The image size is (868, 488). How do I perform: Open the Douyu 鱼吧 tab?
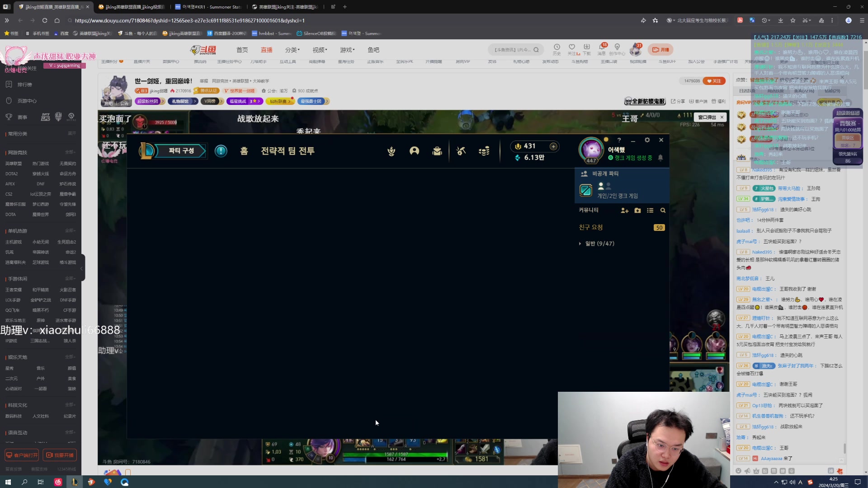pos(373,50)
